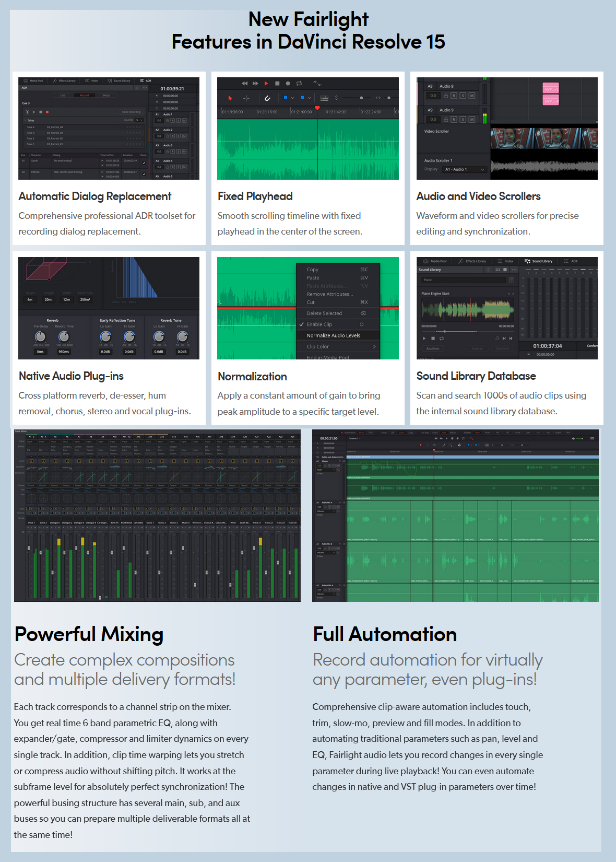Mute the Audio 8 track
Image resolution: width=616 pixels, height=862 pixels.
point(471,96)
